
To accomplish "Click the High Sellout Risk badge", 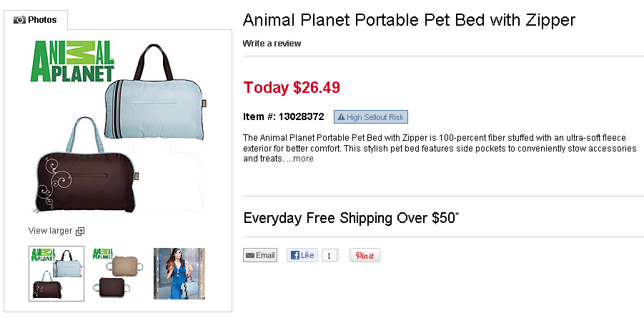I will 370,116.
